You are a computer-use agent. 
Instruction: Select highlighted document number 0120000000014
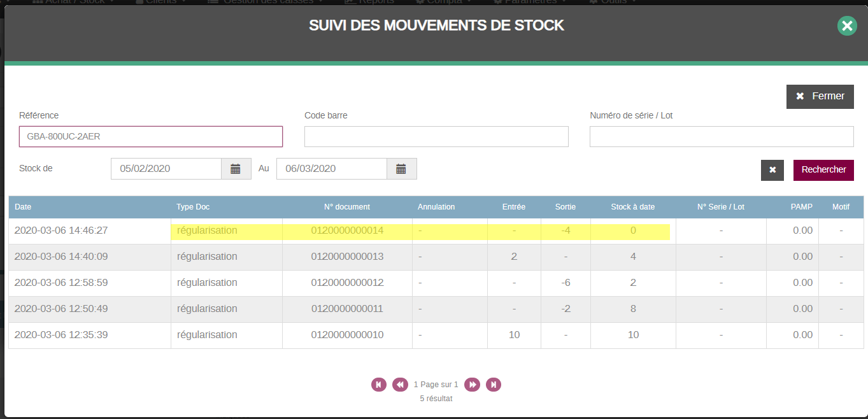pyautogui.click(x=347, y=231)
